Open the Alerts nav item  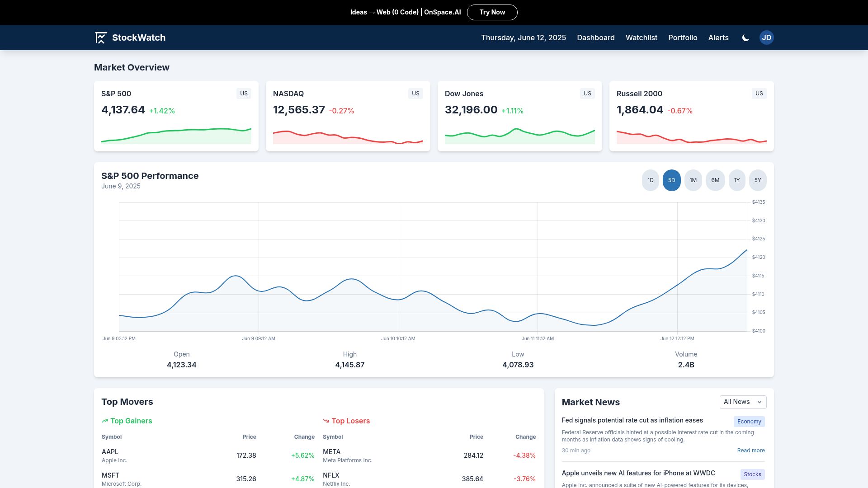click(718, 38)
